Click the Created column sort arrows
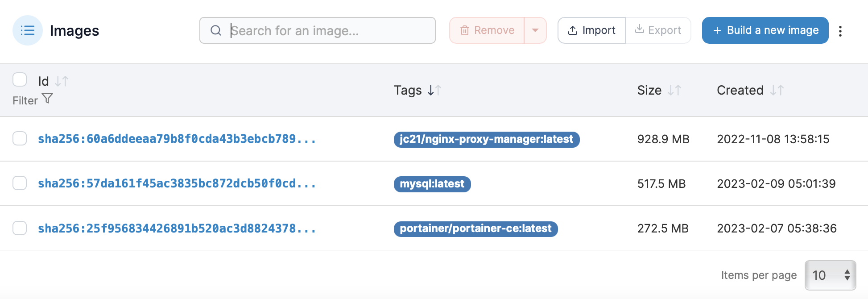This screenshot has width=868, height=299. (777, 90)
